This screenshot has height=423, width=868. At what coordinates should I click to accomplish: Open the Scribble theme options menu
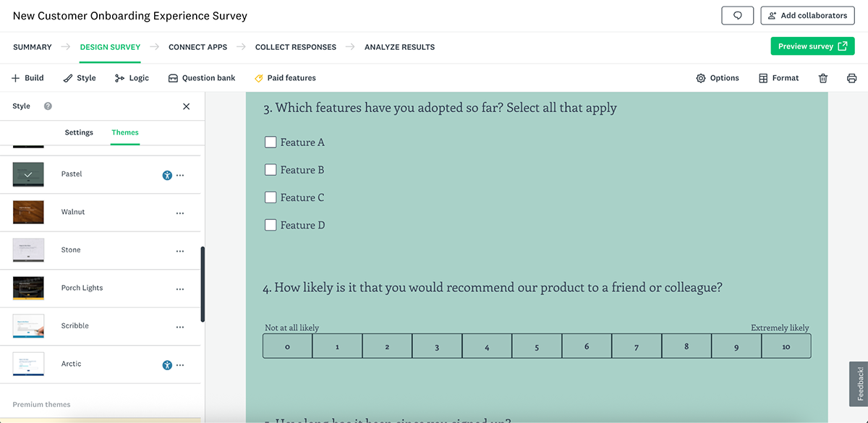point(180,325)
